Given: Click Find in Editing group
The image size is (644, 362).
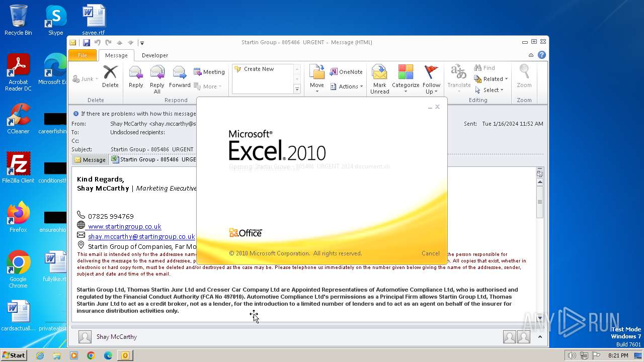Looking at the screenshot, I should [x=485, y=68].
